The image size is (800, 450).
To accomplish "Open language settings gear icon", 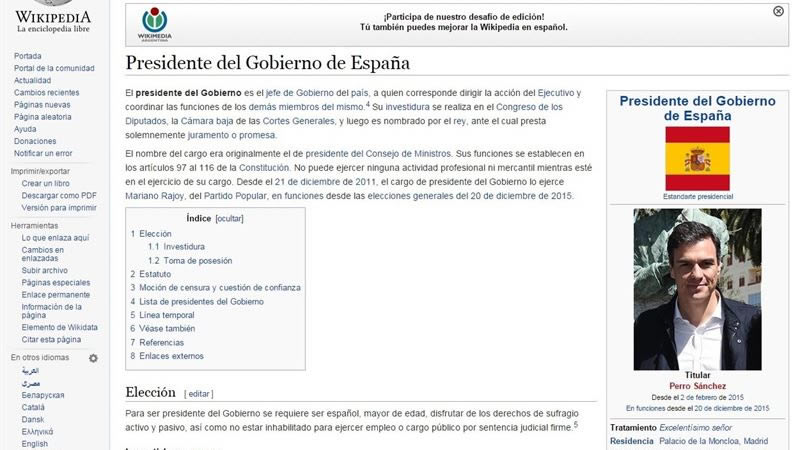I will pyautogui.click(x=93, y=358).
